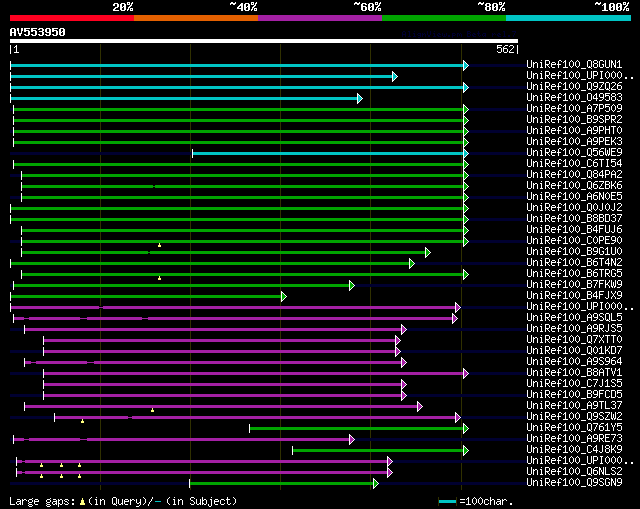Image resolution: width=640 pixels, height=509 pixels.
Task: Click the UniRef100_A9RJS5 label
Action: pos(574,329)
